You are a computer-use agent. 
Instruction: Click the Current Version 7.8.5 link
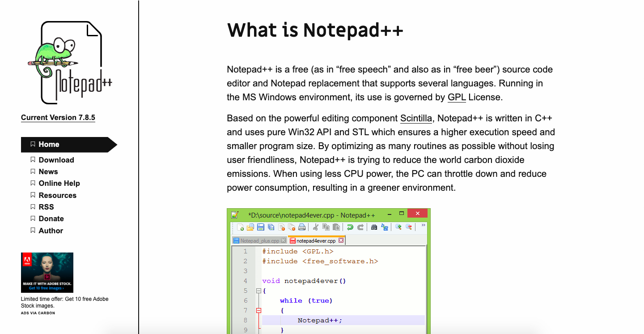pos(58,118)
